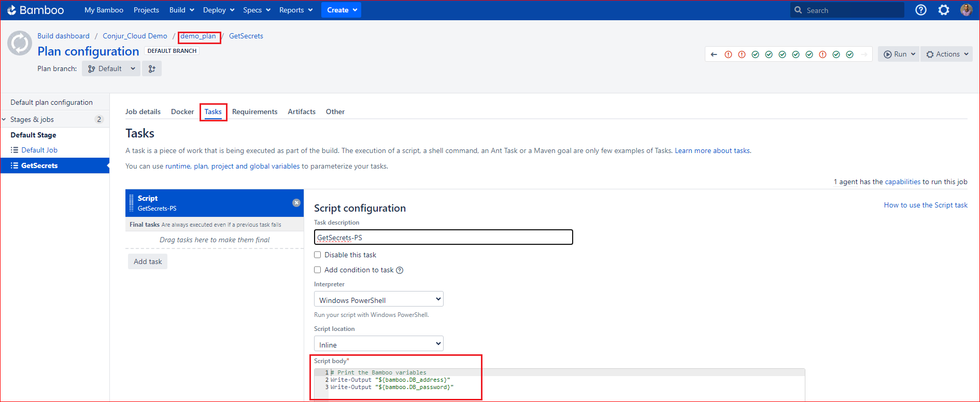Click the branch icon in the Default selector

click(92, 68)
